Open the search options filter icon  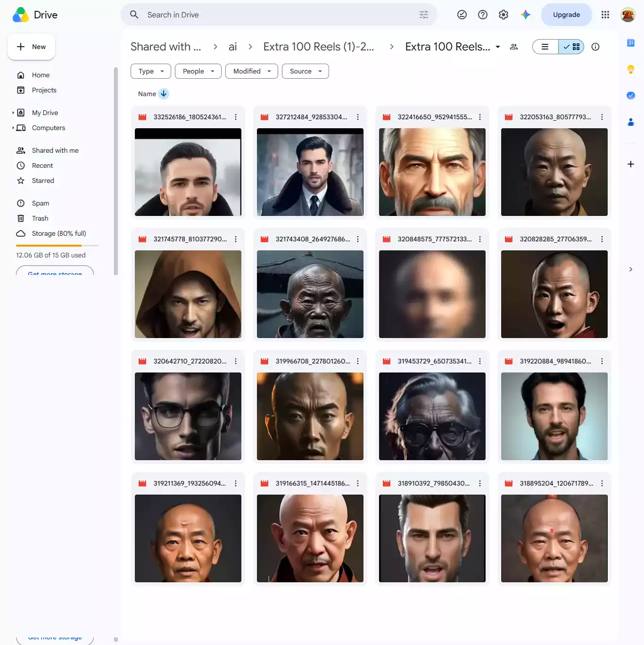[424, 15]
